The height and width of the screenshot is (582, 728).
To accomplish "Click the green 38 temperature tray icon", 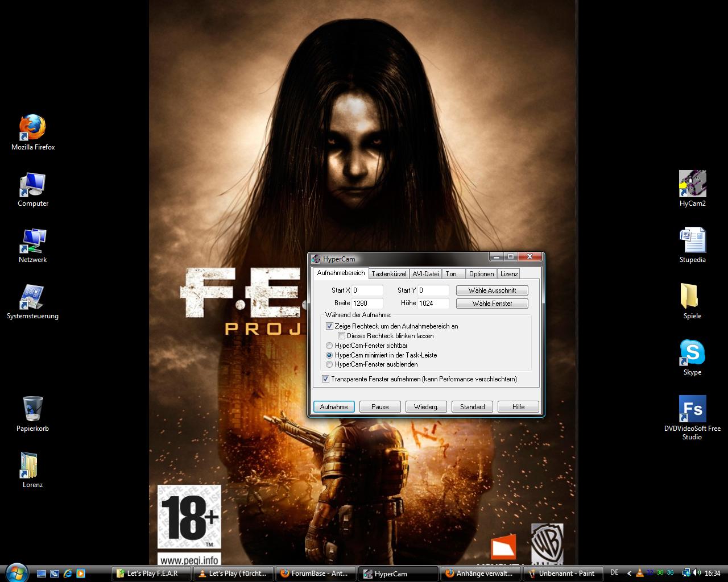I will [660, 573].
